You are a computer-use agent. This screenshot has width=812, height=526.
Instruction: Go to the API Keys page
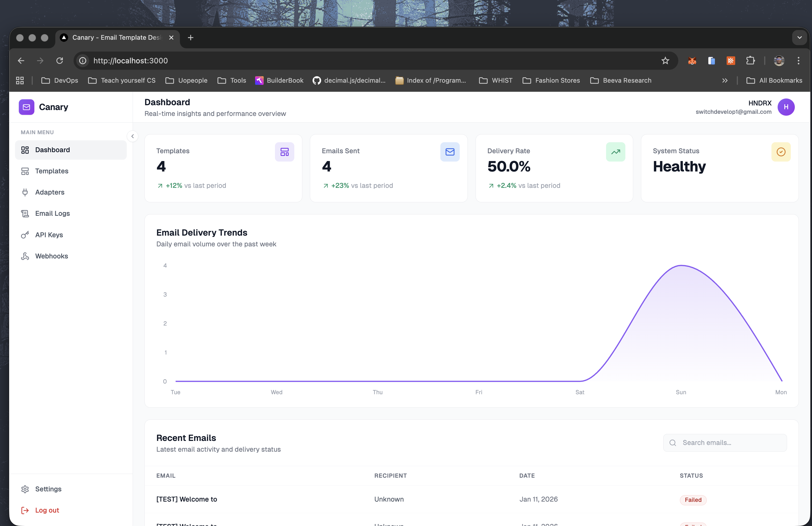[49, 235]
